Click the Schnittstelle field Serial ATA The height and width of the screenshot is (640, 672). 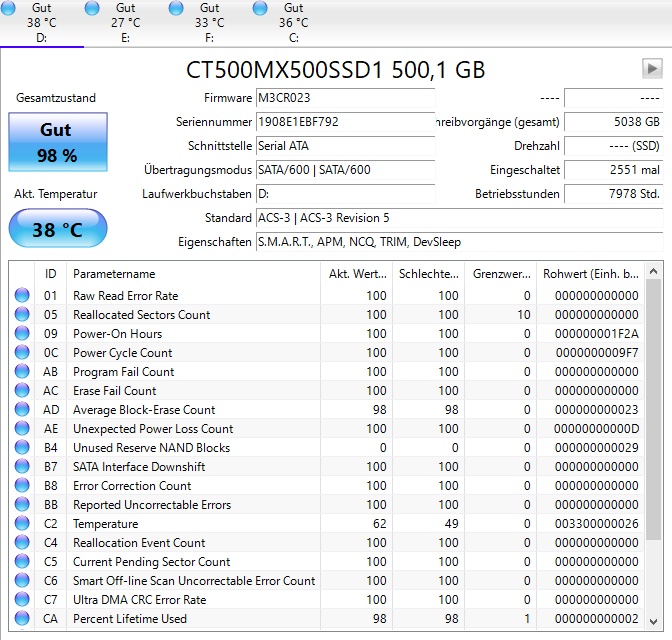click(345, 146)
